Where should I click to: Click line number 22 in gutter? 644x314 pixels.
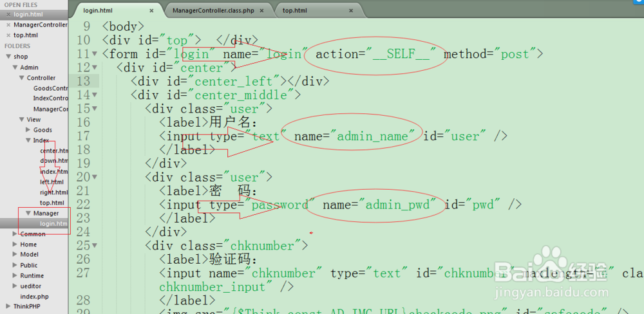83,205
